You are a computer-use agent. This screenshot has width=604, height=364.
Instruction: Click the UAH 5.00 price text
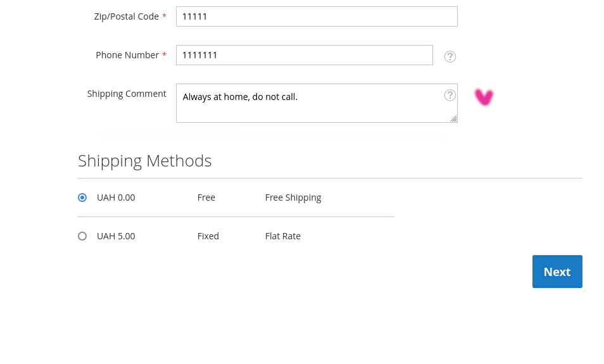(x=116, y=236)
